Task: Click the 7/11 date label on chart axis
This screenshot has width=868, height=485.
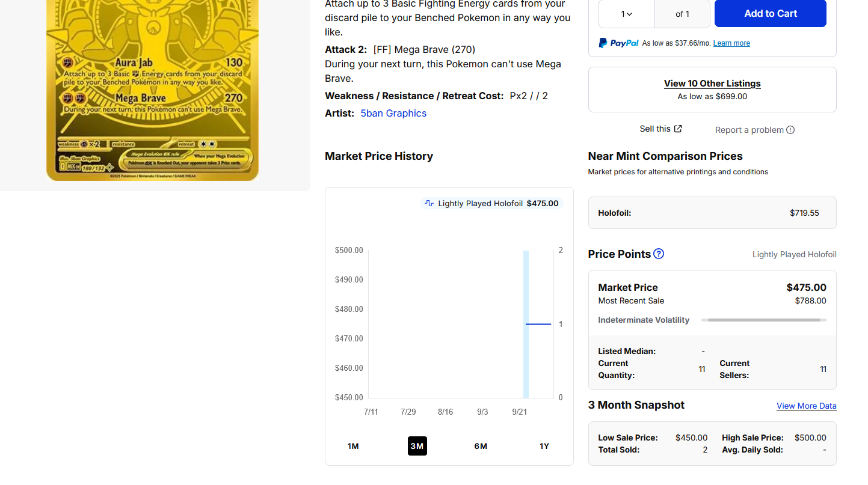Action: [x=371, y=412]
